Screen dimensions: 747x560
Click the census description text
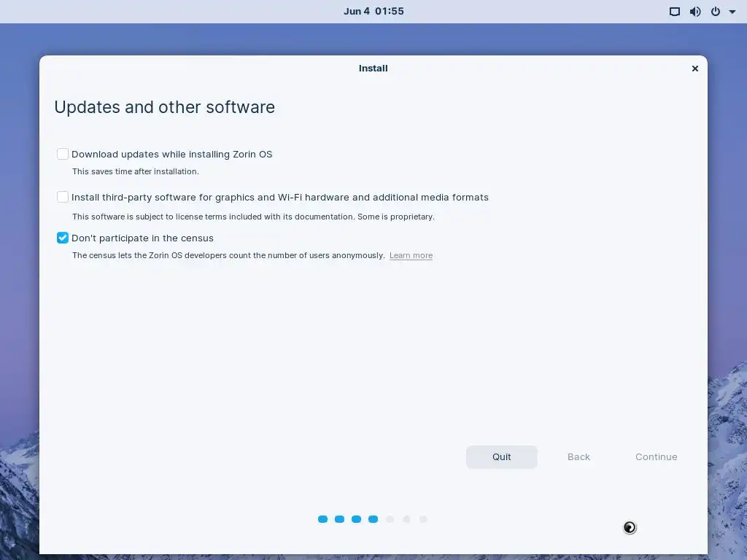(x=228, y=255)
